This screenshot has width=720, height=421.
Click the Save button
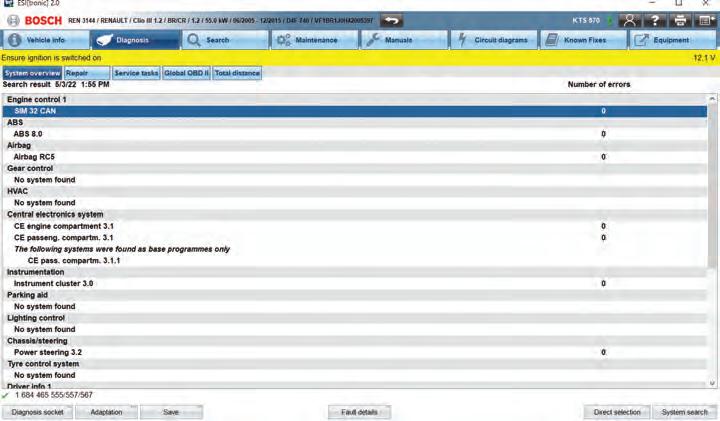[171, 412]
